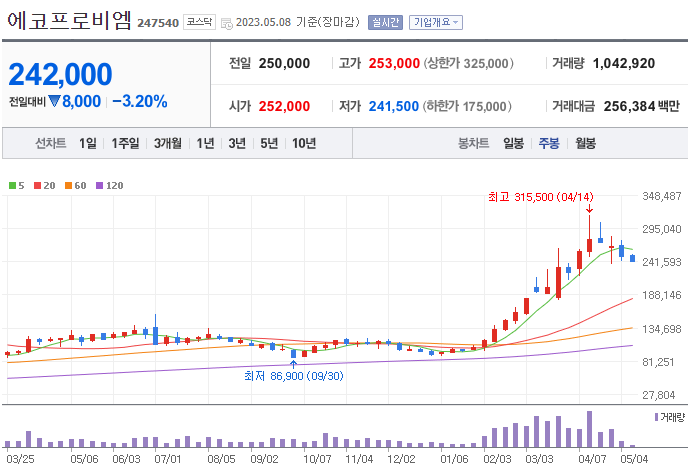Click the stock name 에코프로비엠

pos(69,20)
